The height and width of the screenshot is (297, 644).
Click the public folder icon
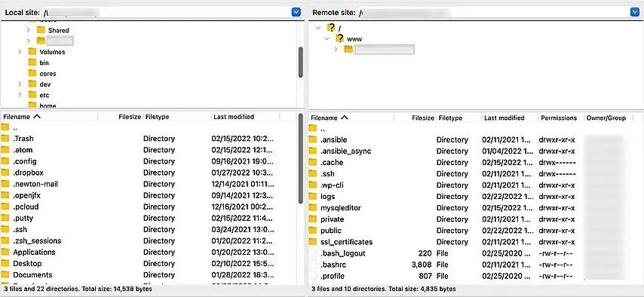313,231
